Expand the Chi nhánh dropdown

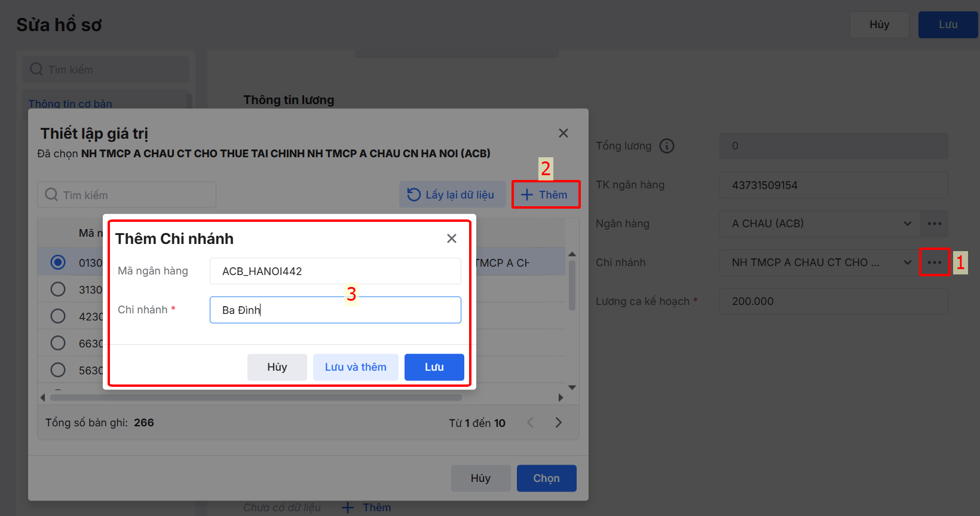907,262
